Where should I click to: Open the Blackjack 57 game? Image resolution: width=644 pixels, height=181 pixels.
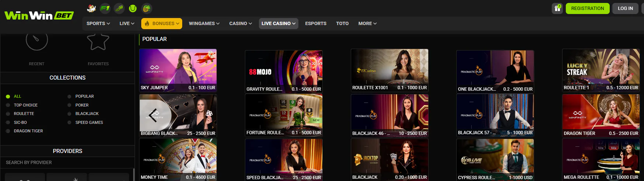(495, 115)
